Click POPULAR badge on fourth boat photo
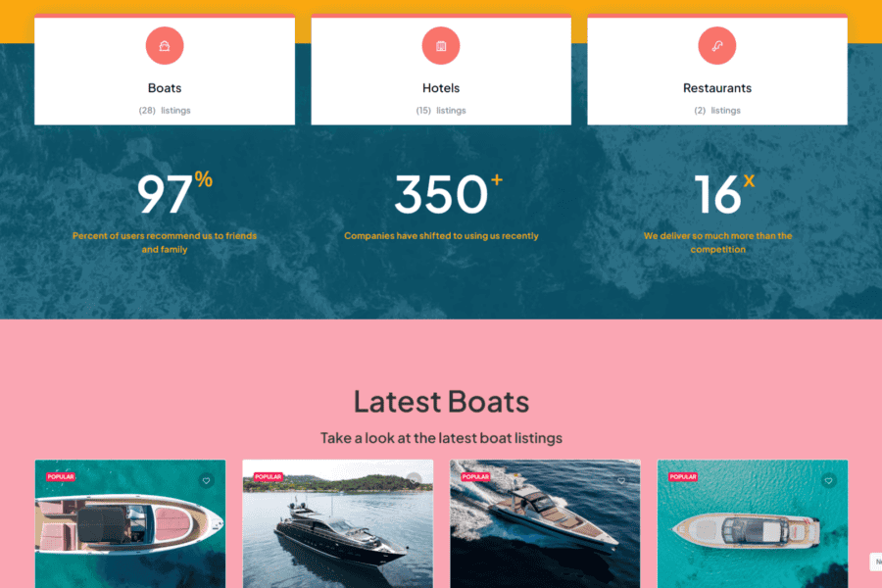This screenshot has width=882, height=588. click(x=683, y=476)
